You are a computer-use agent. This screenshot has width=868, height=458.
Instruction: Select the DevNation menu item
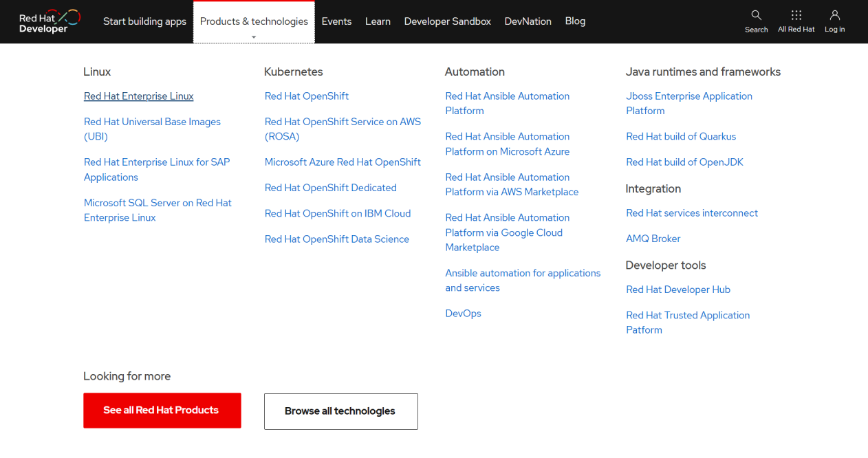point(528,21)
